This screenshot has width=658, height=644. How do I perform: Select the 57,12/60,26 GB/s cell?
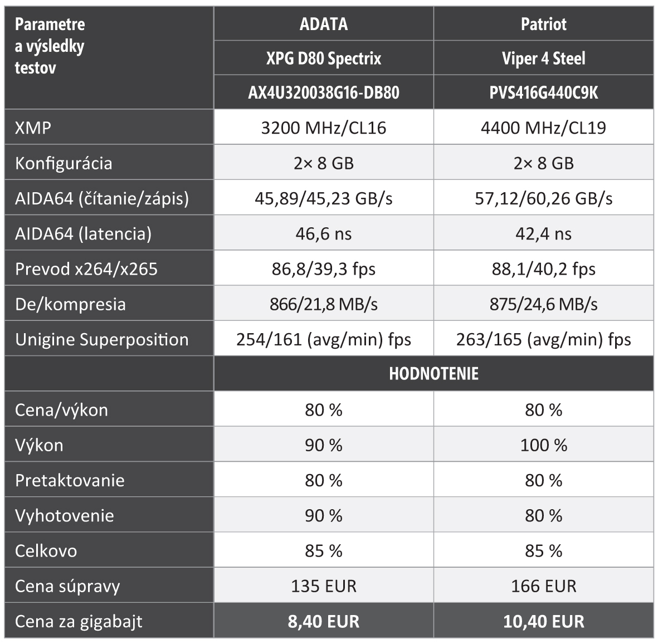click(x=543, y=198)
